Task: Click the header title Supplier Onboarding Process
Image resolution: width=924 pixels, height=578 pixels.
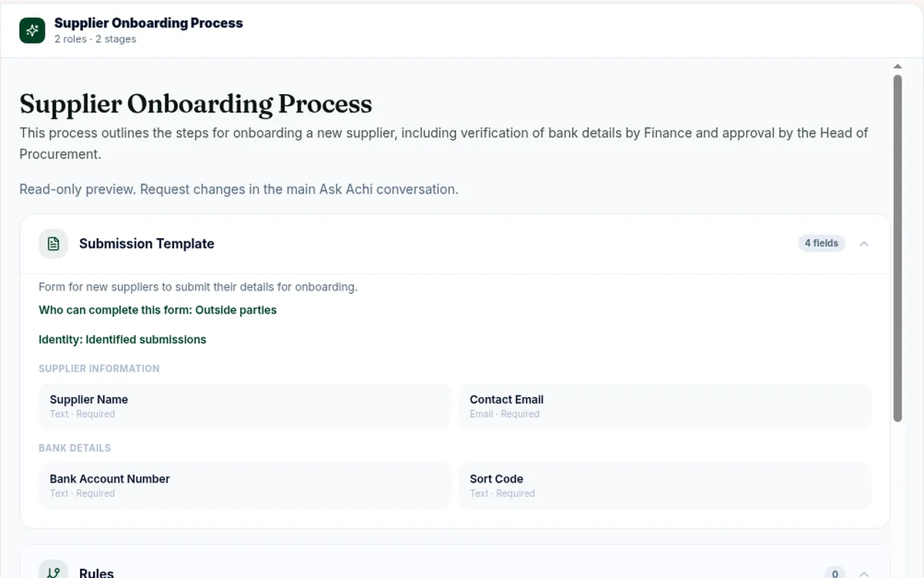Action: click(x=149, y=23)
